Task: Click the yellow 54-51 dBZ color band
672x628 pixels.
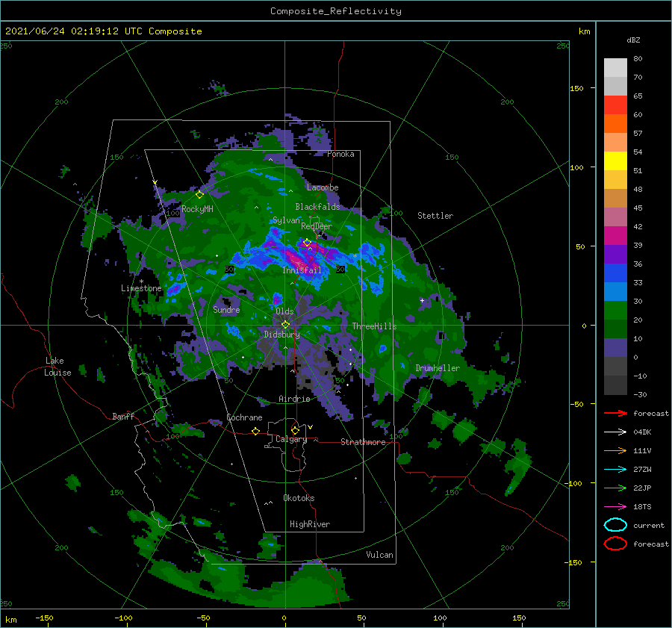Action: (x=615, y=161)
